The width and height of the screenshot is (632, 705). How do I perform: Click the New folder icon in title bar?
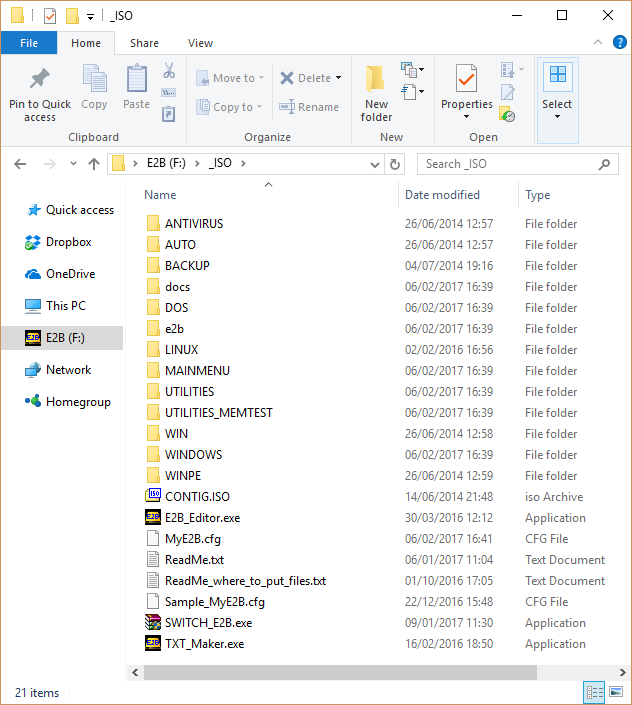pyautogui.click(x=72, y=16)
